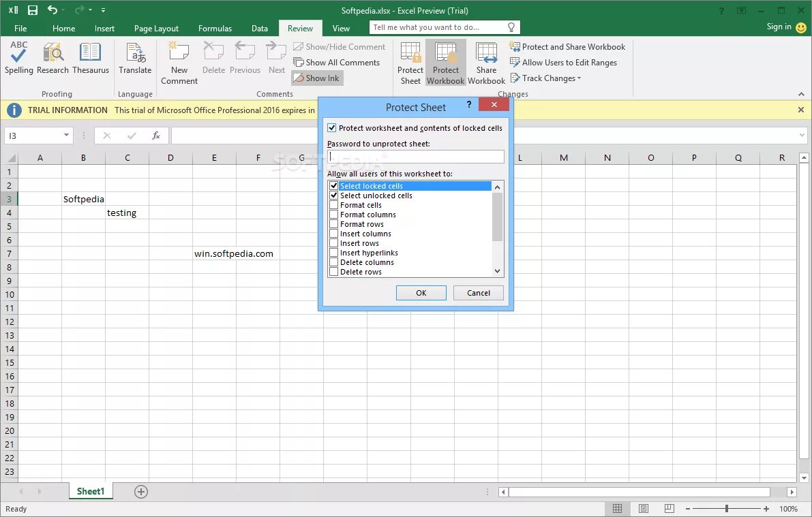Click the Protect Workbook ribbon button
Screen dimensions: 812x517
click(445, 63)
